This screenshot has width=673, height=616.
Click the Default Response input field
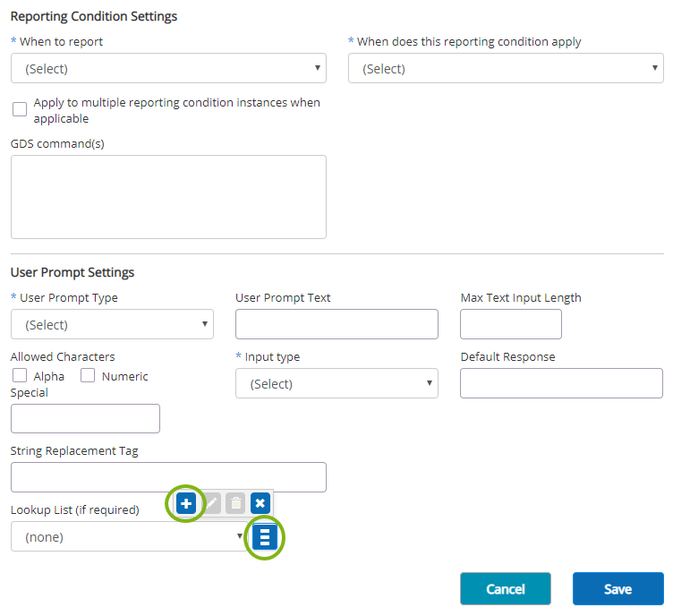coord(561,383)
